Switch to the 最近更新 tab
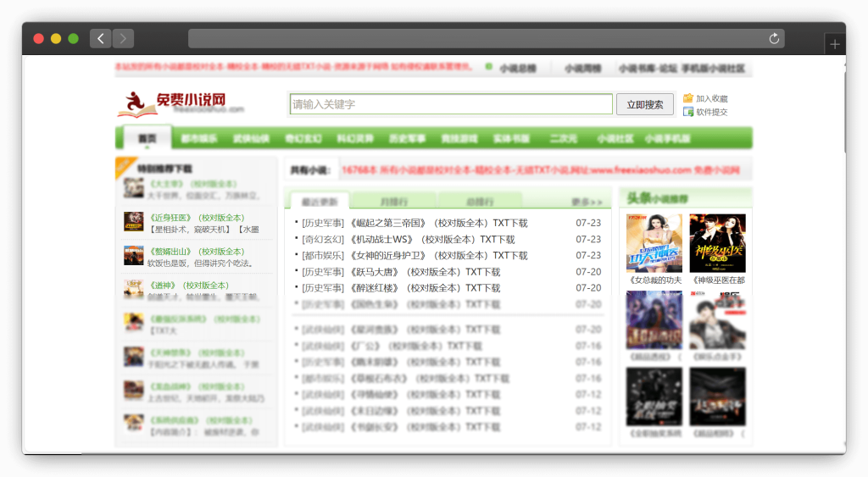This screenshot has height=477, width=868. [320, 202]
